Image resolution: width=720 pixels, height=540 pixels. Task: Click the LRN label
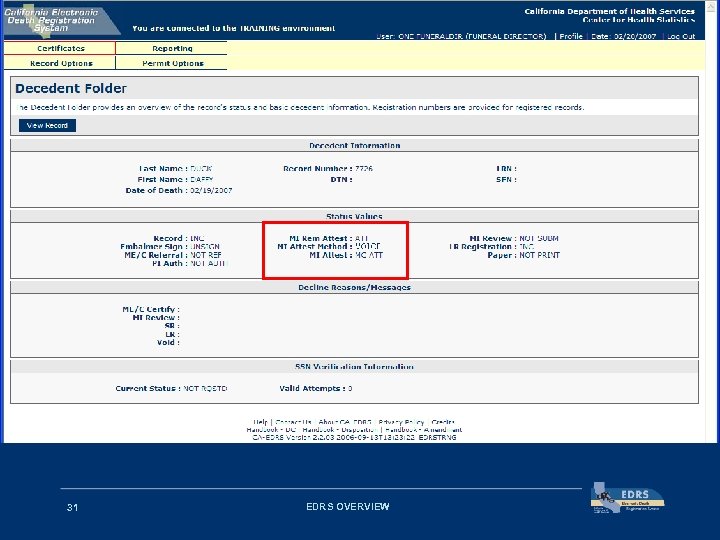tap(506, 169)
